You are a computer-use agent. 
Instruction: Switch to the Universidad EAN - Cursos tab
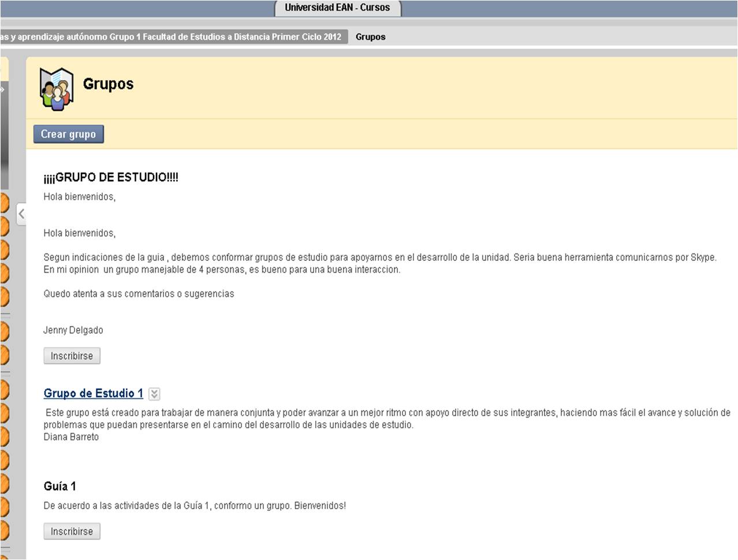pos(337,8)
